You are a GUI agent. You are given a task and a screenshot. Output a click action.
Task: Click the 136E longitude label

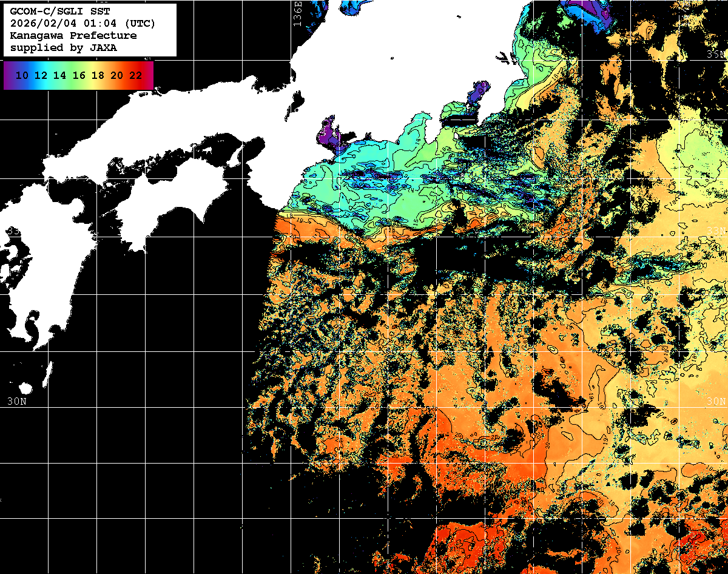click(x=297, y=13)
